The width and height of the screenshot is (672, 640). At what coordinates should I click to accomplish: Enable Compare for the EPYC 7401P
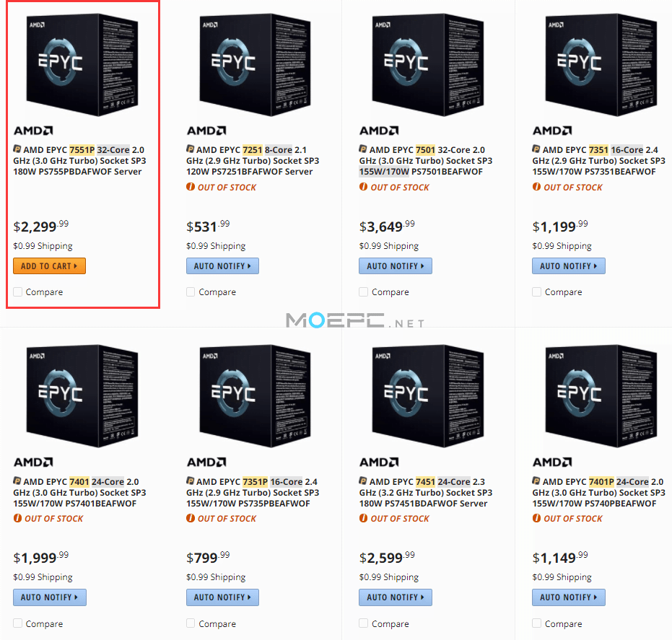click(x=536, y=623)
